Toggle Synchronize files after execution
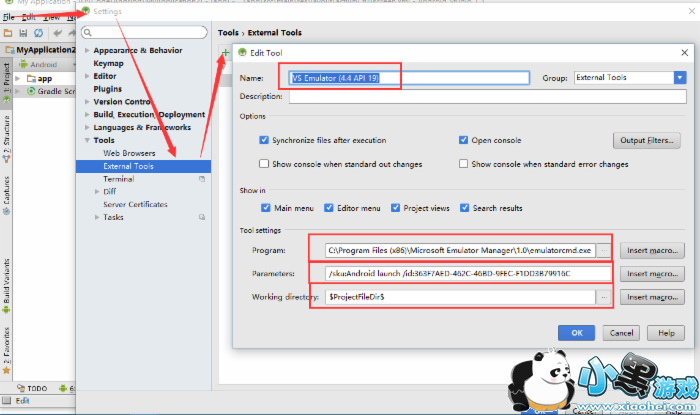The image size is (700, 415). click(264, 140)
